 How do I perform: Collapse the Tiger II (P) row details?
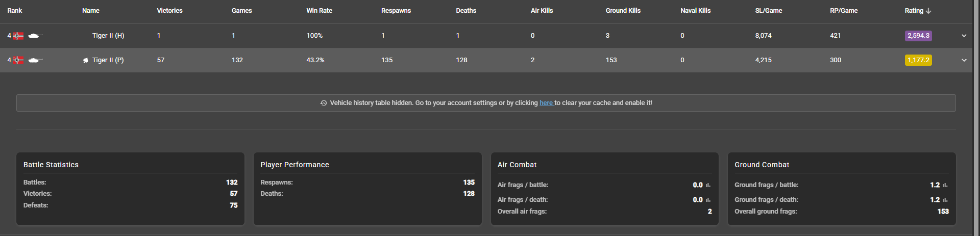click(x=964, y=60)
